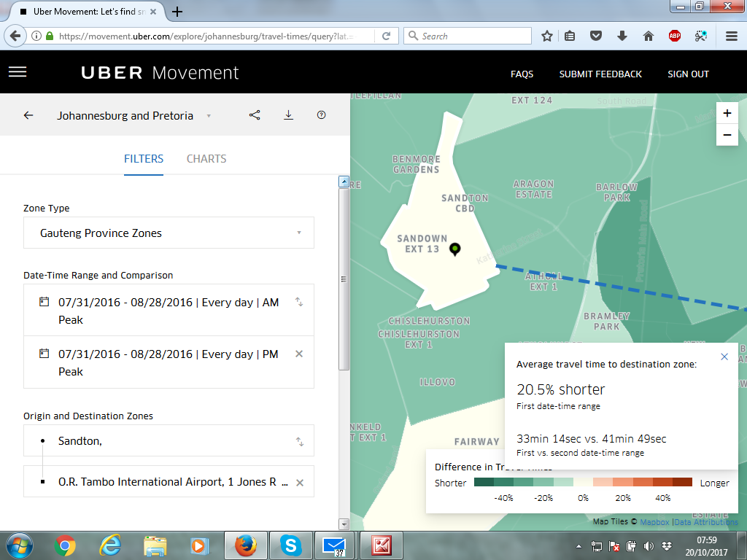Remove the PM Peak comparison date range

(299, 354)
